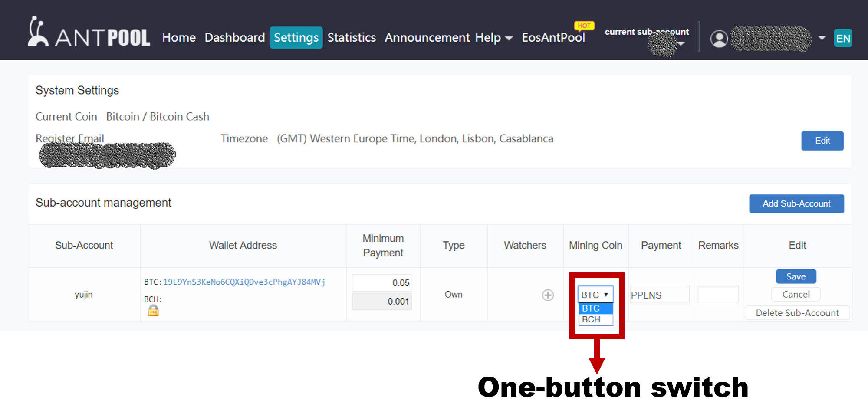Focus the Remarks input field

point(718,295)
